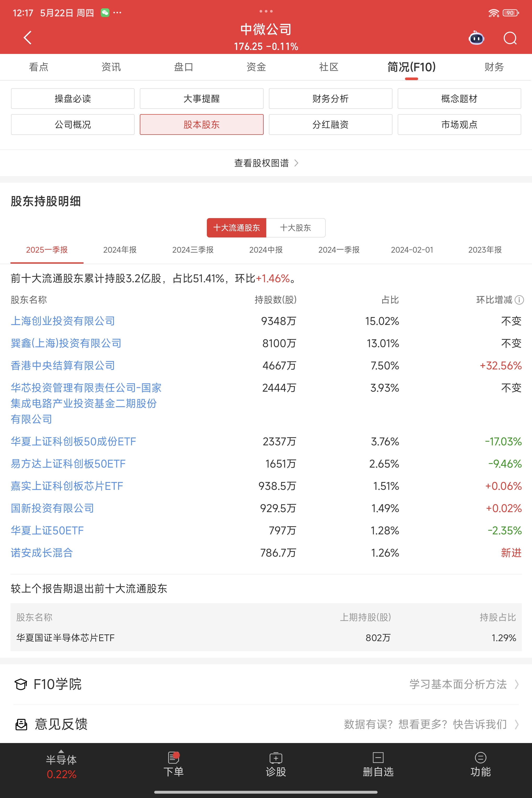This screenshot has height=798, width=532.
Task: Open shareholder 香港中央结算有限公司
Action: 63,365
